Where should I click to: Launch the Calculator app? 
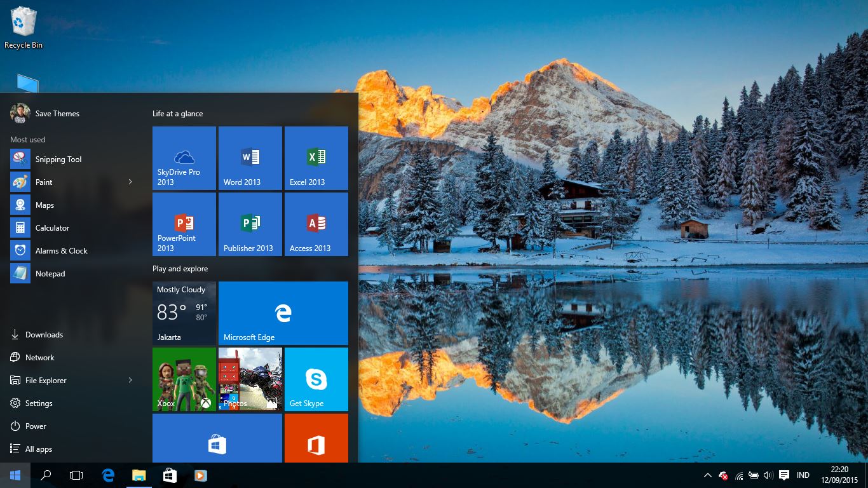coord(52,227)
